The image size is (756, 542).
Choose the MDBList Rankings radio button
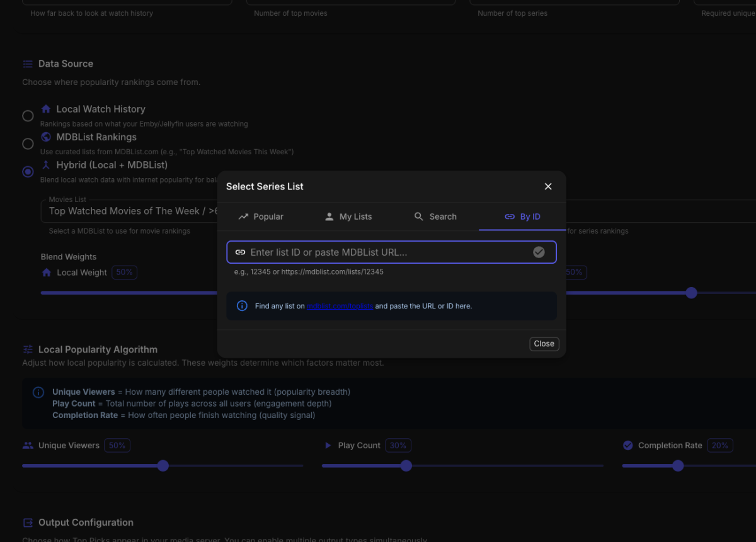coord(28,144)
